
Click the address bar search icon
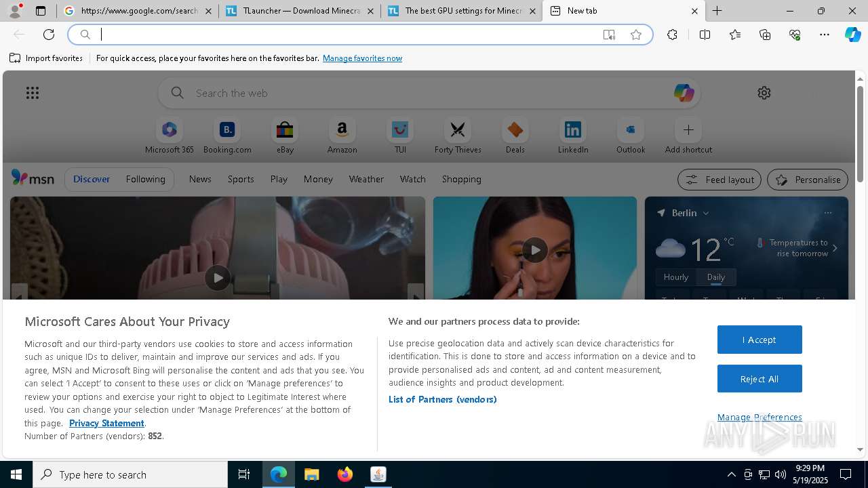coord(85,35)
